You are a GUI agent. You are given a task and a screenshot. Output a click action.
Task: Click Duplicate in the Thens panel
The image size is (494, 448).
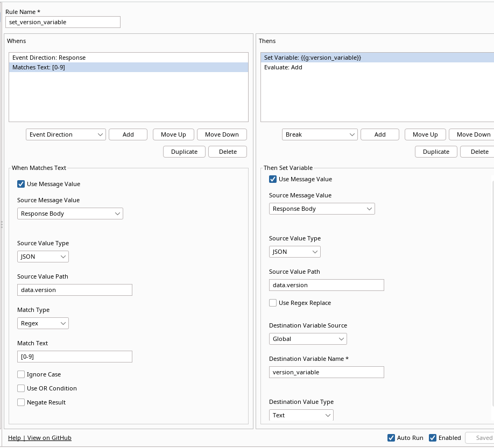436,152
